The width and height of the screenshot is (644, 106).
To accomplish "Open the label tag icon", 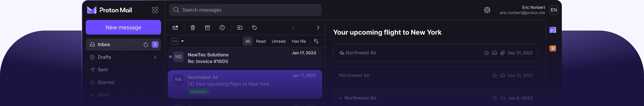I will click(x=254, y=28).
